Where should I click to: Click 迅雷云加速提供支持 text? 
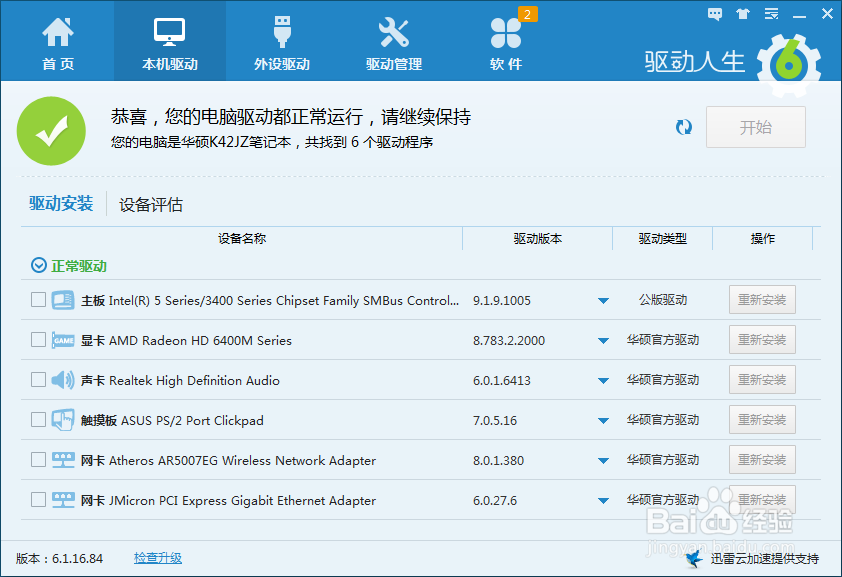pos(765,559)
